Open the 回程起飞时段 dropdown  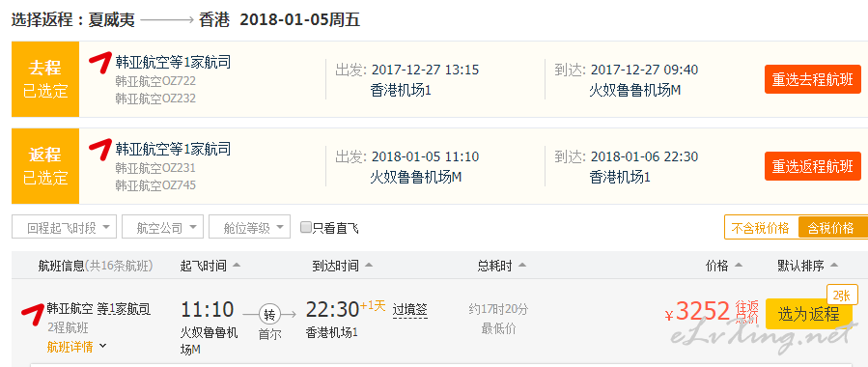coord(65,227)
